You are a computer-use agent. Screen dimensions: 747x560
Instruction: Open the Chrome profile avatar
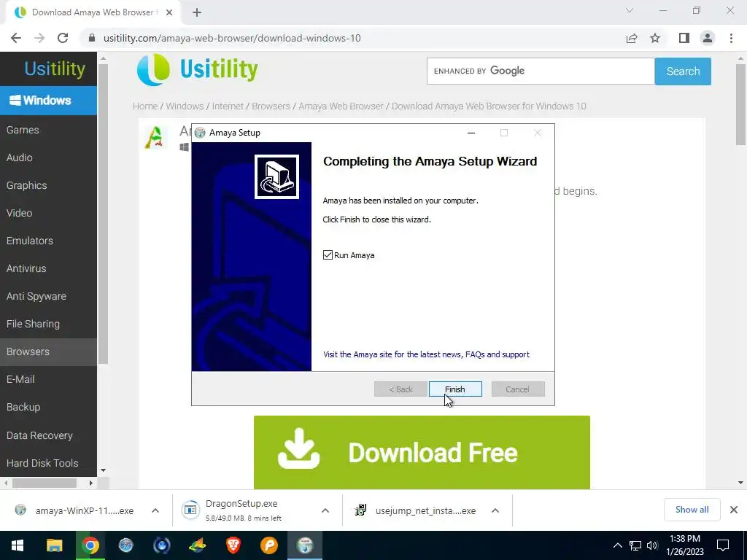pos(708,38)
